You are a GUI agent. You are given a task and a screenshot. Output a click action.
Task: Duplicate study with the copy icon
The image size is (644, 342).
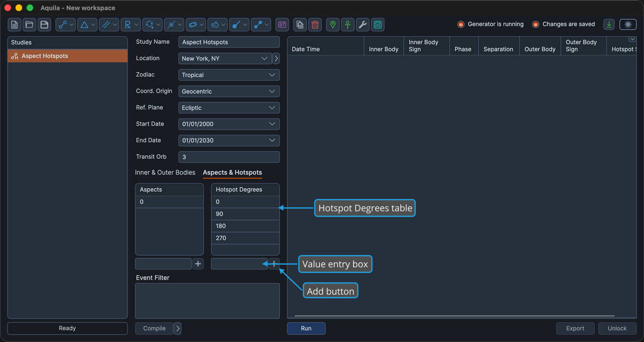coord(300,25)
